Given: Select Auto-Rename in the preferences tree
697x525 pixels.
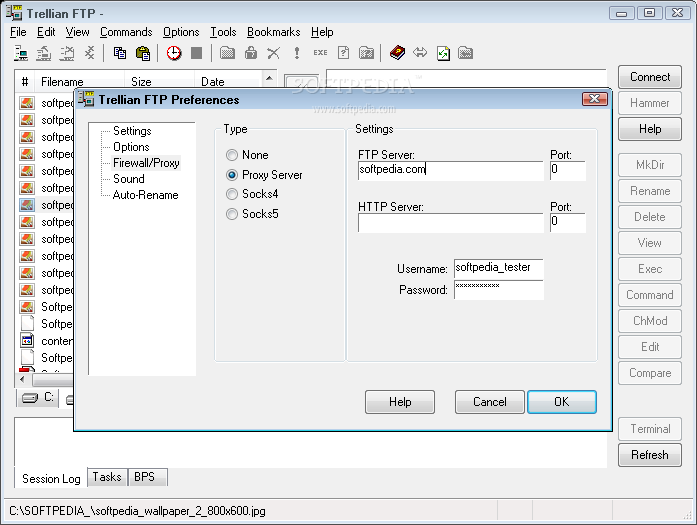Looking at the screenshot, I should click(x=145, y=195).
